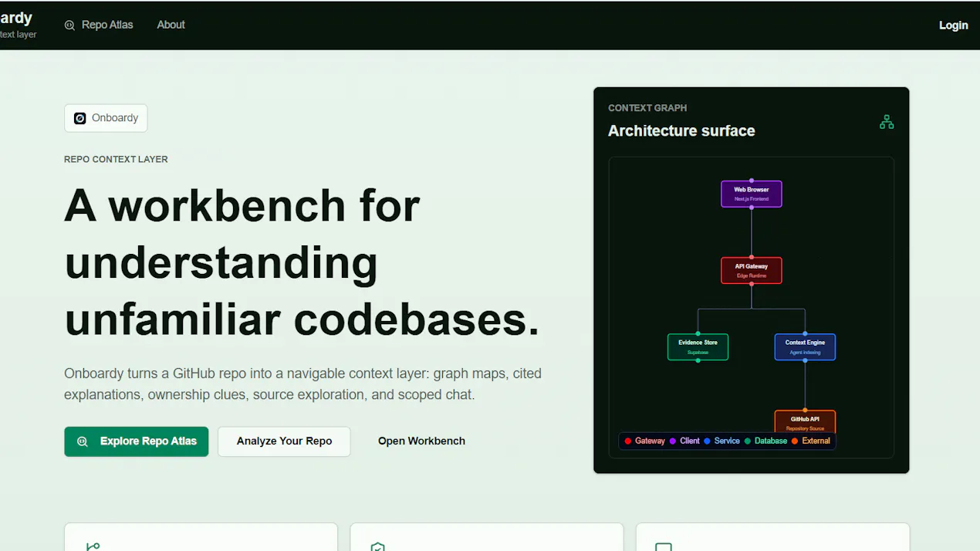
Task: Click the green Database legend dot
Action: [747, 441]
